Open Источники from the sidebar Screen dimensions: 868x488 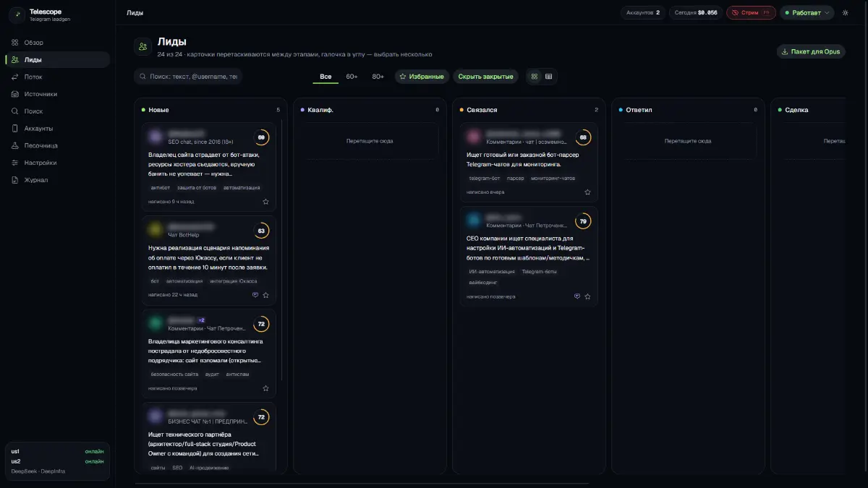[x=58, y=94]
